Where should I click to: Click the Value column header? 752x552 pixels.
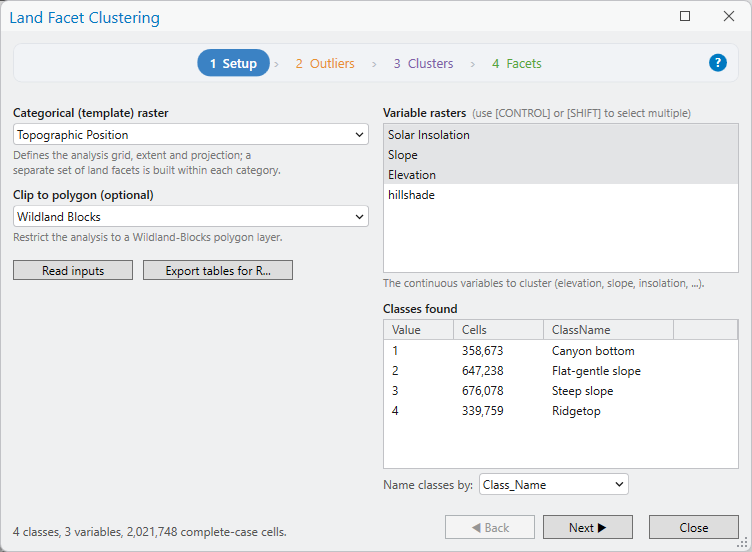click(x=419, y=330)
